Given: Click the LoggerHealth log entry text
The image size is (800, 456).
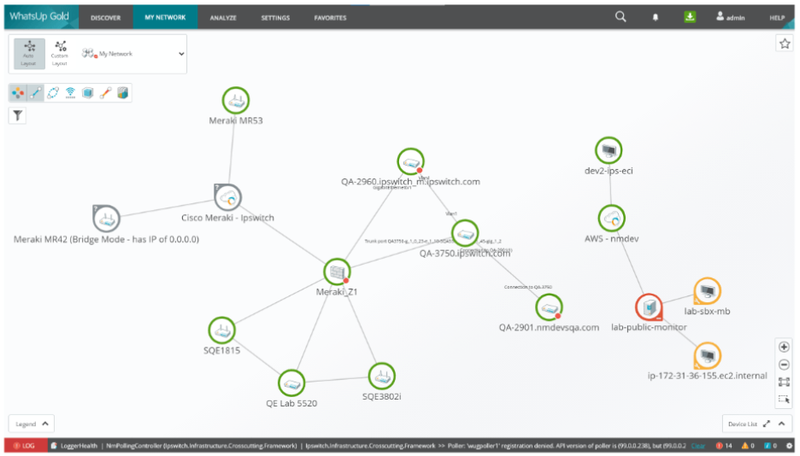Looking at the screenshot, I should [x=79, y=446].
